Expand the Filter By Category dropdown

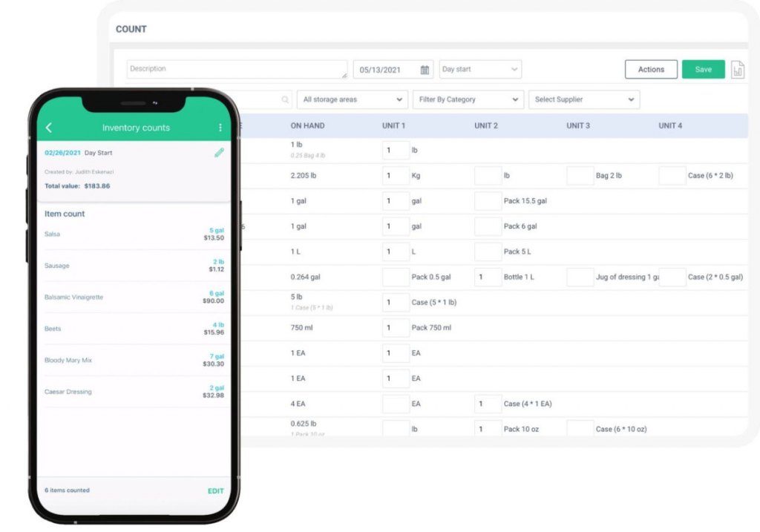click(x=468, y=99)
